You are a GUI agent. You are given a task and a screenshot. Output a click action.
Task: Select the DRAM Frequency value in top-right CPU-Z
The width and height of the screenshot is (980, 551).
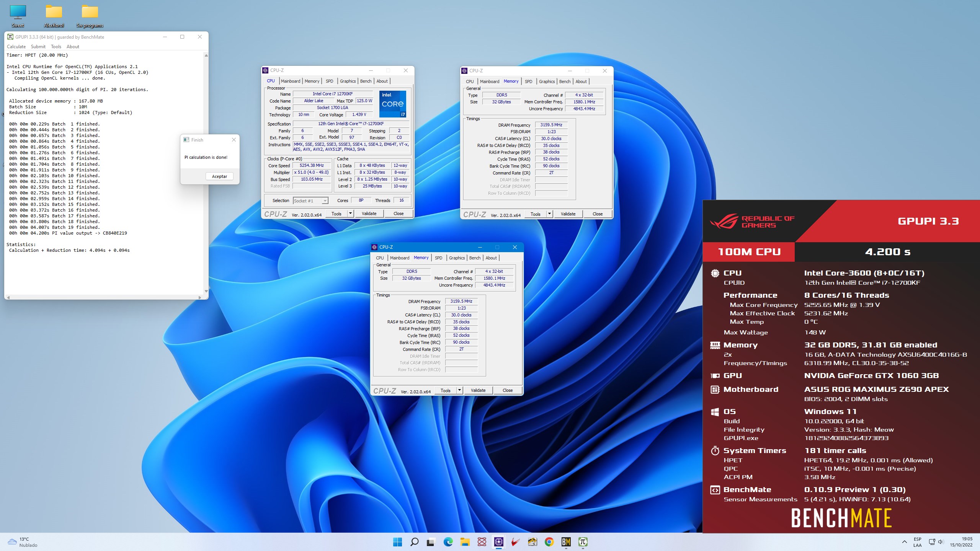point(551,125)
